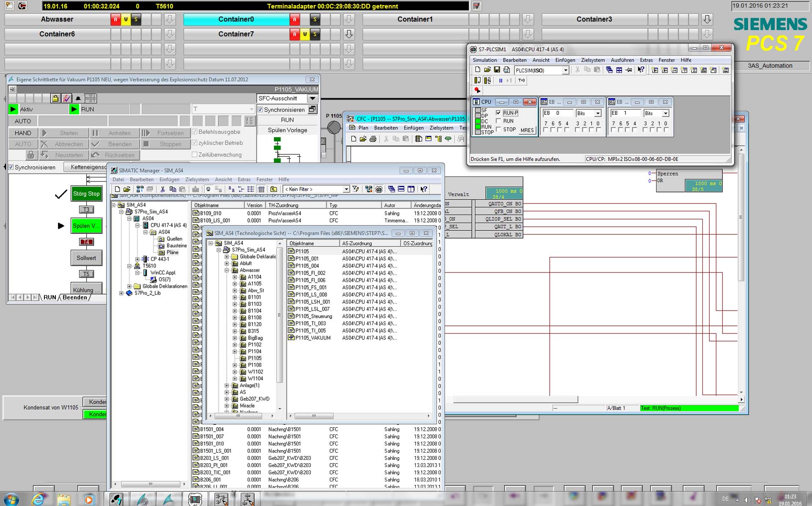Click PLCSIM new simulation icon
The image size is (812, 506).
pyautogui.click(x=477, y=70)
